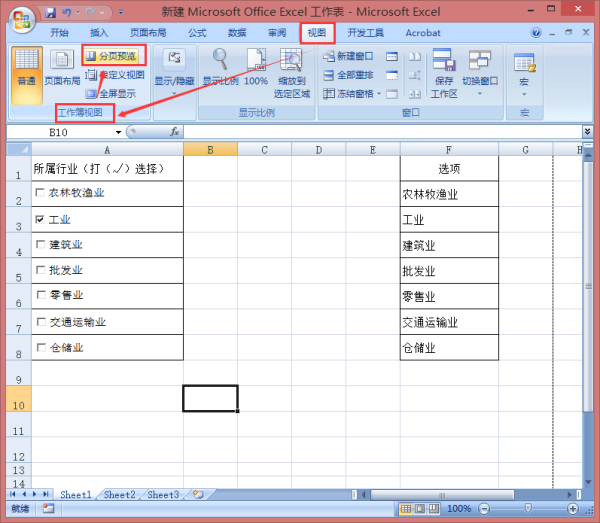600x523 pixels.
Task: Go to last sheet navigation arrow
Action: [46, 494]
